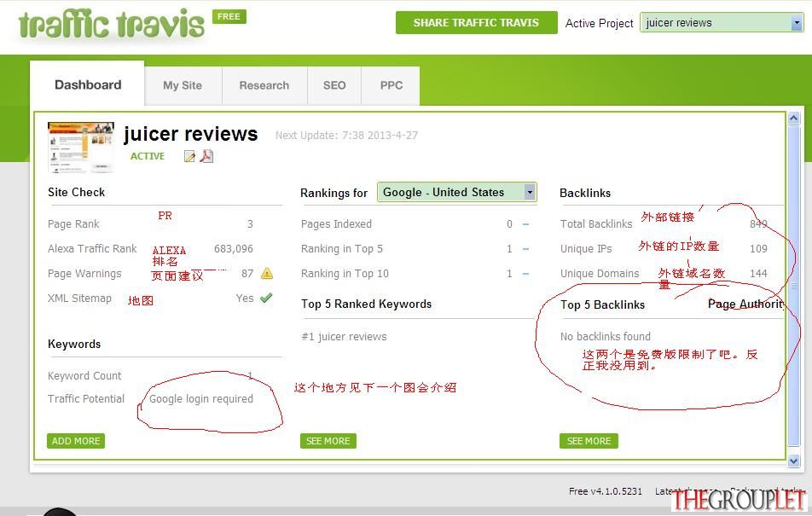The height and width of the screenshot is (516, 812).
Task: Click the Next Update timestamp text
Action: 346,136
